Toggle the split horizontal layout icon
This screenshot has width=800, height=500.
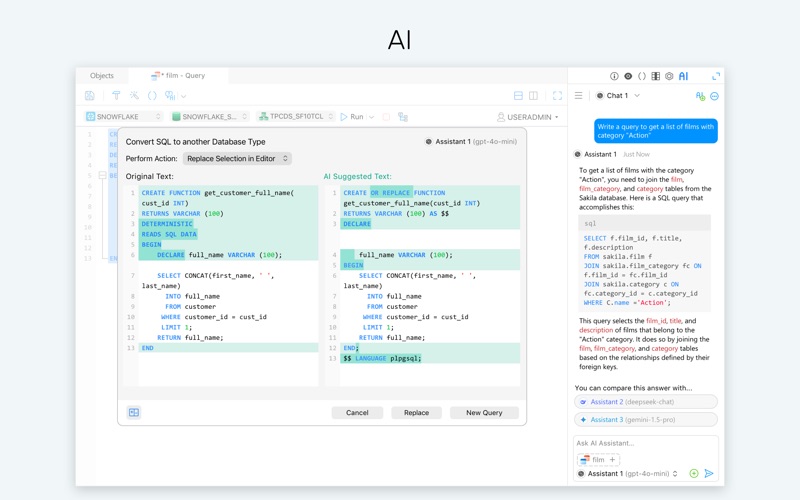(x=518, y=95)
